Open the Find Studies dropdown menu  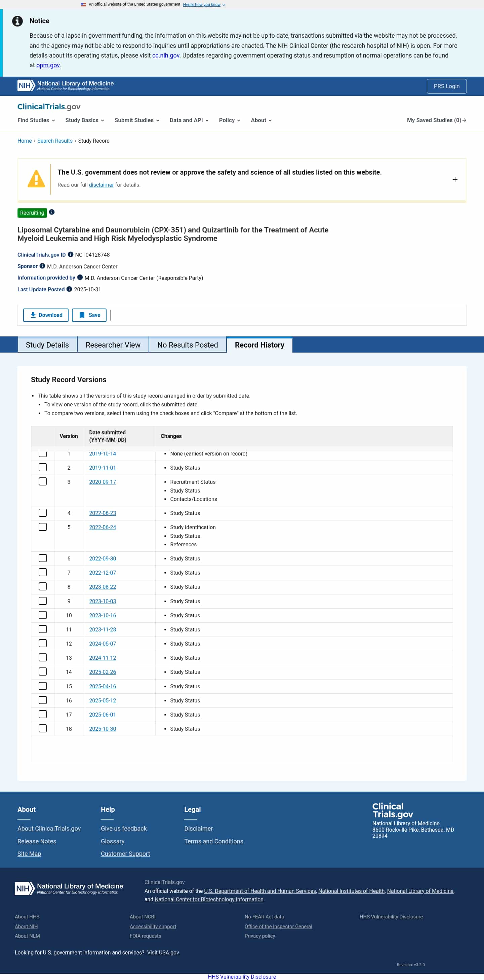coord(36,120)
